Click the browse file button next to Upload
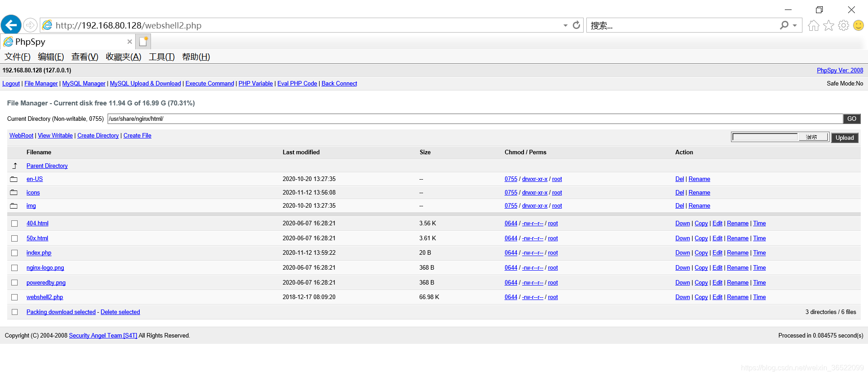Viewport: 868px width, 376px height. 813,137
